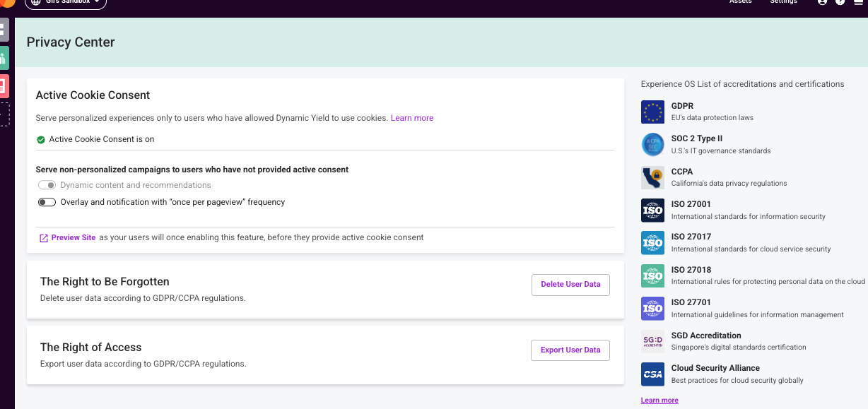The width and height of the screenshot is (868, 409).
Task: Click the orange logo in the top-left corner
Action: (7, 3)
